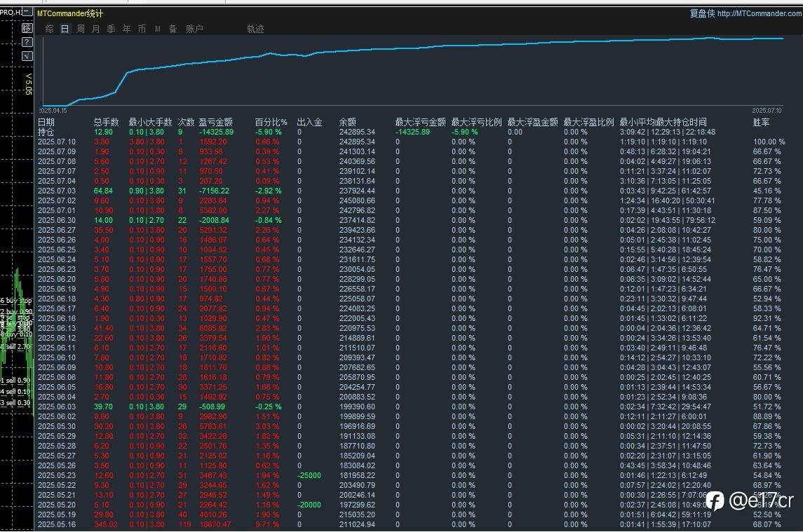This screenshot has width=803, height=532.
Task: Open the 币 symbol tab
Action: pyautogui.click(x=142, y=29)
